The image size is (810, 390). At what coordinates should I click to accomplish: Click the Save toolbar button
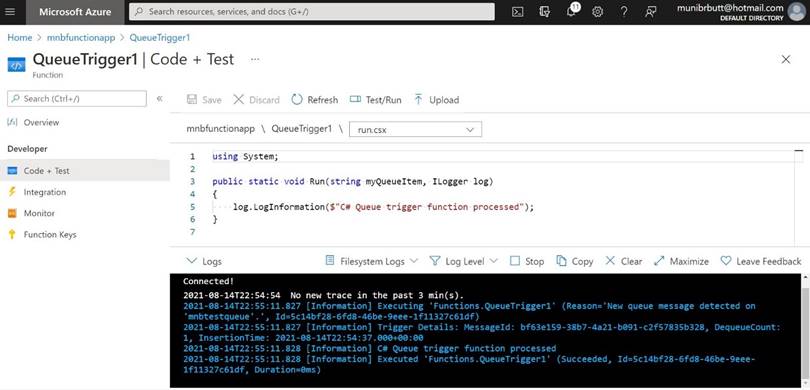(x=204, y=100)
